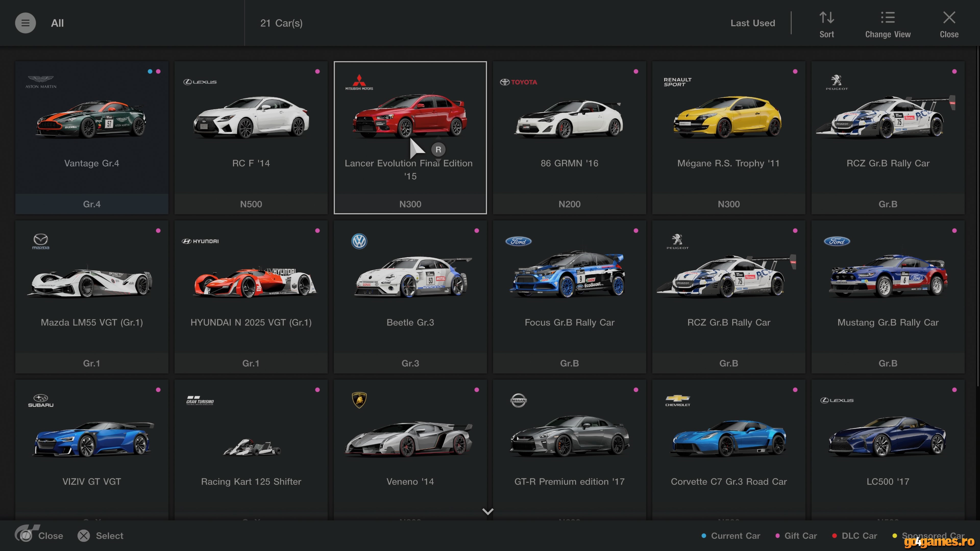Click the Volkswagen logo on Beetle card
This screenshot has height=551, width=980.
[x=359, y=241]
